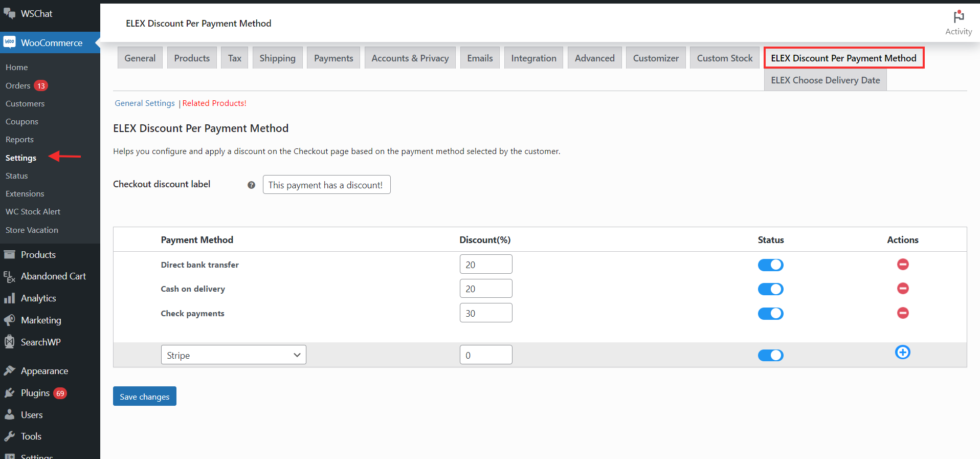Disable the Check payments status toggle
Screen dimensions: 980x459
[x=771, y=314]
